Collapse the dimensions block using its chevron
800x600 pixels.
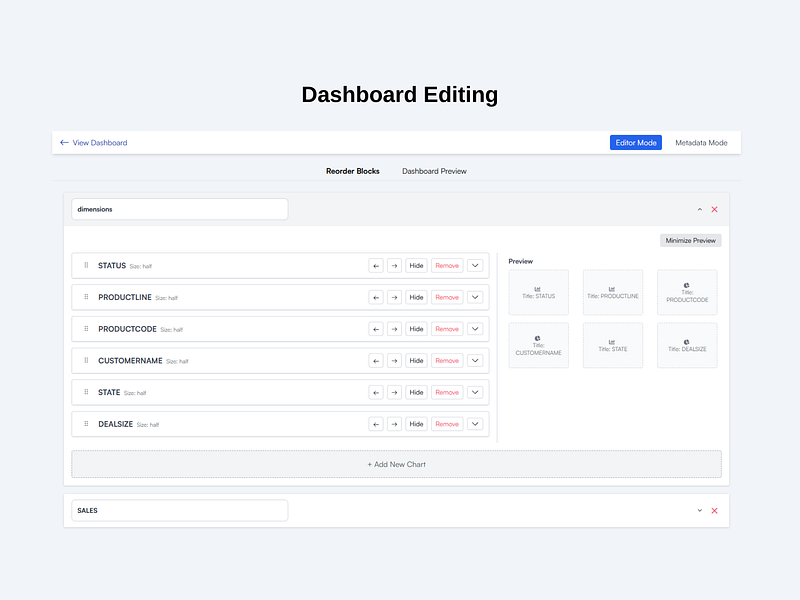coord(700,209)
